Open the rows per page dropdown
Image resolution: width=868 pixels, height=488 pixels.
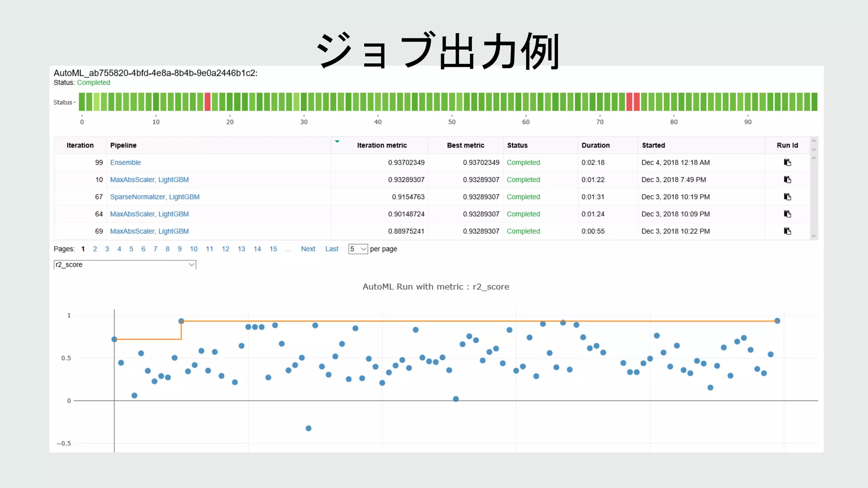(x=358, y=249)
